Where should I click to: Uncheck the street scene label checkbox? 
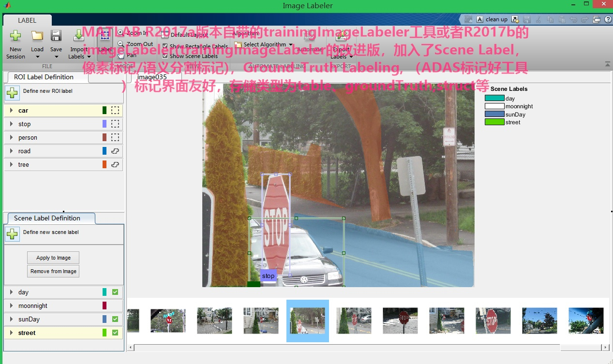click(115, 333)
